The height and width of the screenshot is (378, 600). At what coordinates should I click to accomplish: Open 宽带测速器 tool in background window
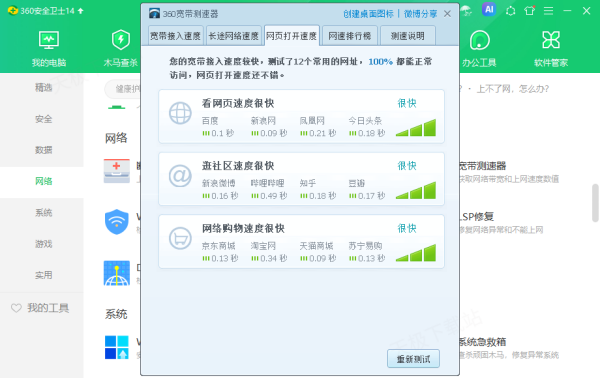pos(483,166)
